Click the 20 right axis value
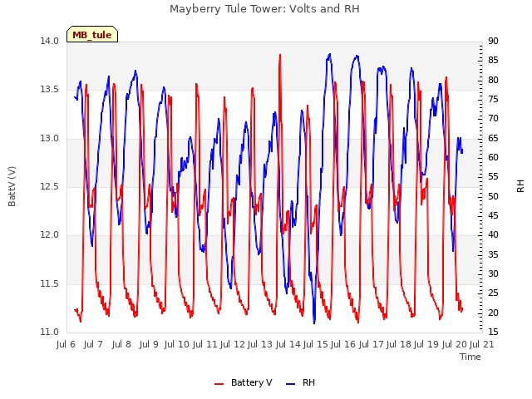 [493, 313]
